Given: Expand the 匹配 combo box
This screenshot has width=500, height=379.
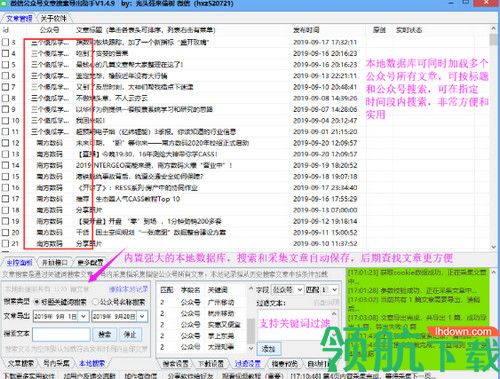Looking at the screenshot, I should pos(335,290).
